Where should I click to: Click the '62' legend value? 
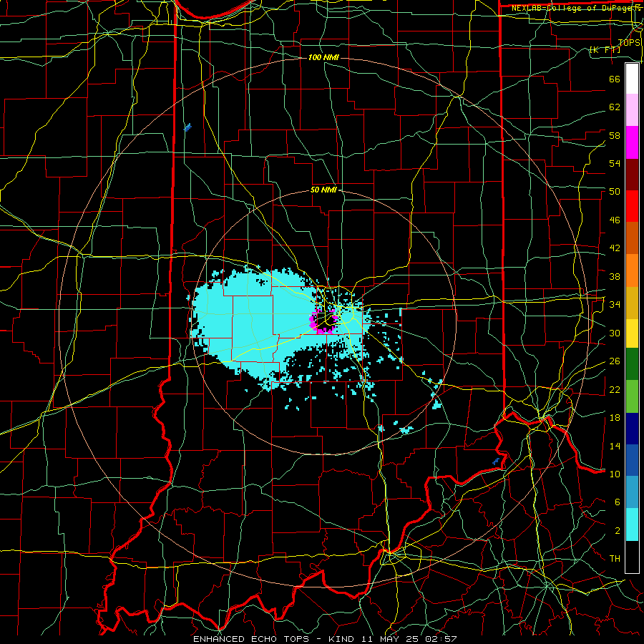point(615,107)
